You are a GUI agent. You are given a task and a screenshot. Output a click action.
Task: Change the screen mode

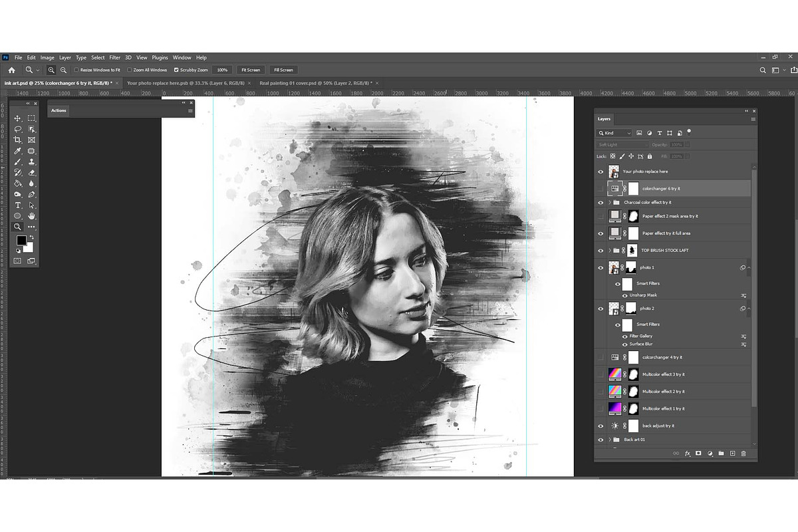(x=31, y=261)
